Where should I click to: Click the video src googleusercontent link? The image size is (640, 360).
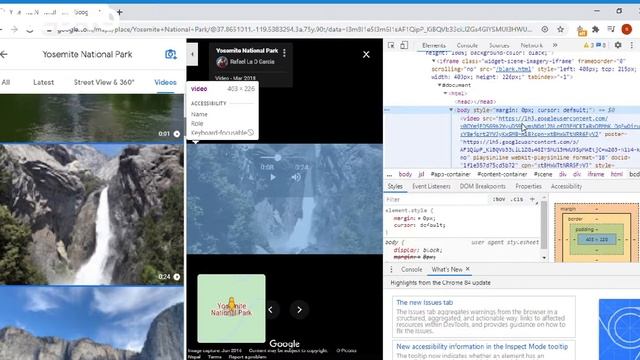tap(553, 118)
